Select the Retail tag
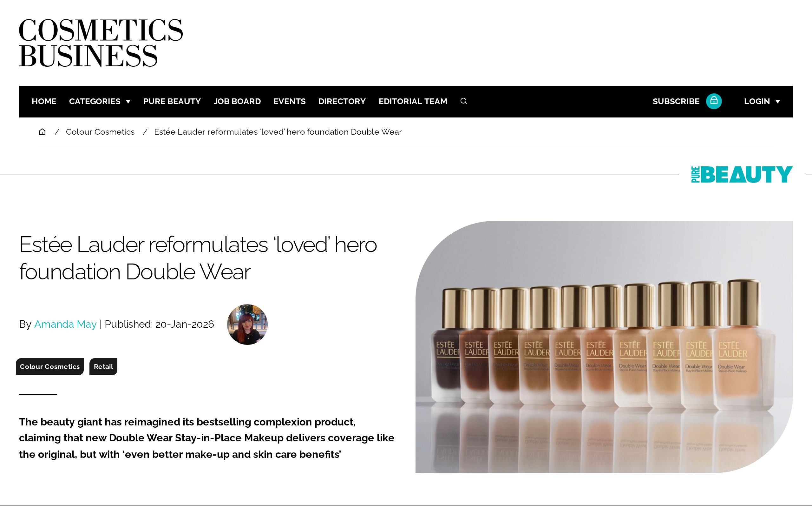Screen dimensions: 812x508 103,366
